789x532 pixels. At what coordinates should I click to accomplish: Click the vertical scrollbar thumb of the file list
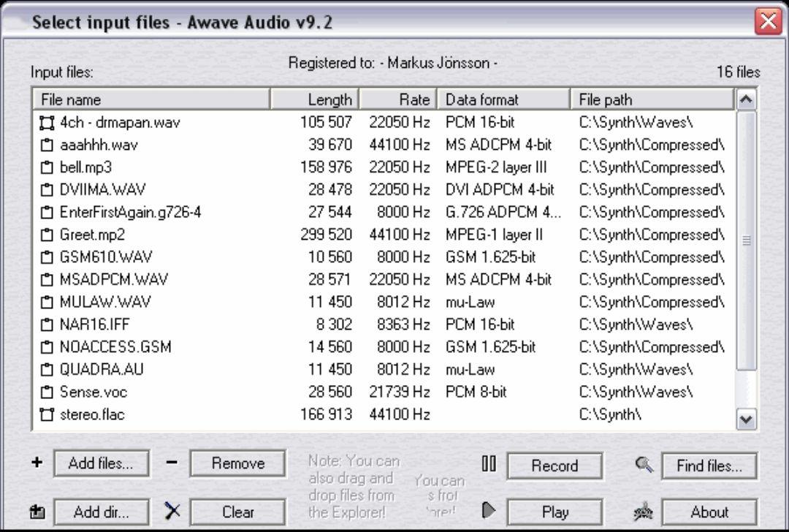(x=746, y=240)
